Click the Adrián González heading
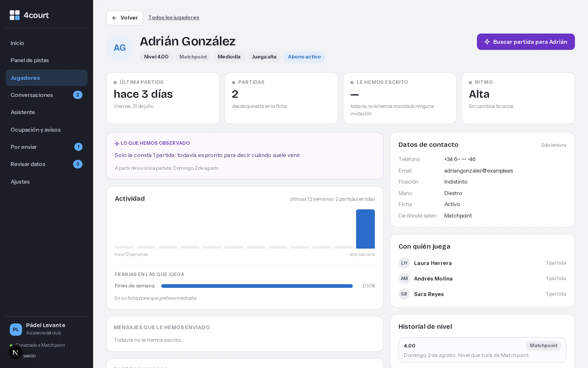This screenshot has width=588, height=368. click(188, 41)
